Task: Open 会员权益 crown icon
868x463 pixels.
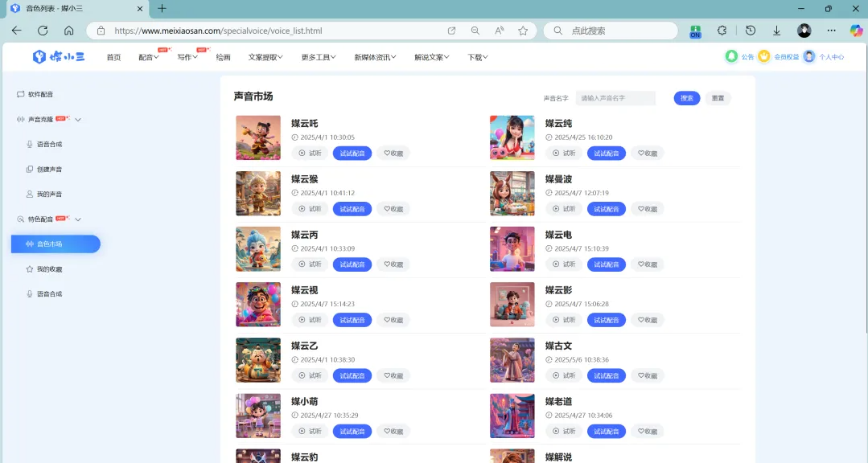Action: [x=764, y=56]
